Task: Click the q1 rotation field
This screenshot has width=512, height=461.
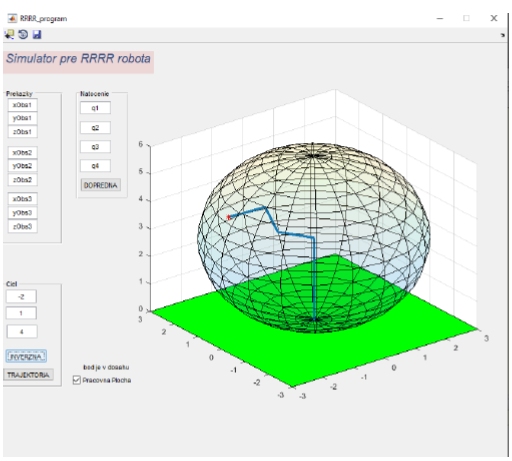Action: 95,108
